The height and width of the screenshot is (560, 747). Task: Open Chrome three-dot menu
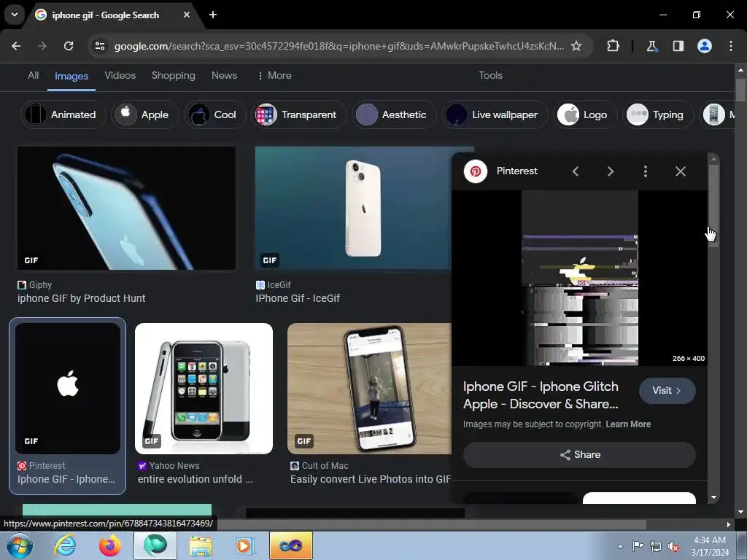(731, 46)
